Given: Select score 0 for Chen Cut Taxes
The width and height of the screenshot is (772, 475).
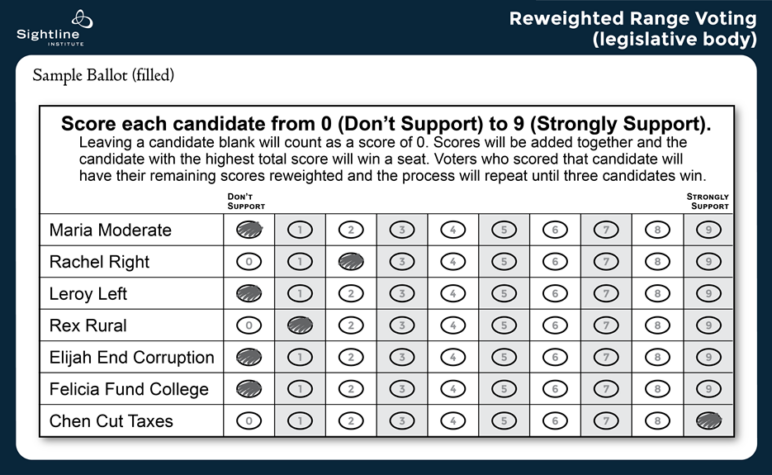Looking at the screenshot, I should tap(250, 421).
